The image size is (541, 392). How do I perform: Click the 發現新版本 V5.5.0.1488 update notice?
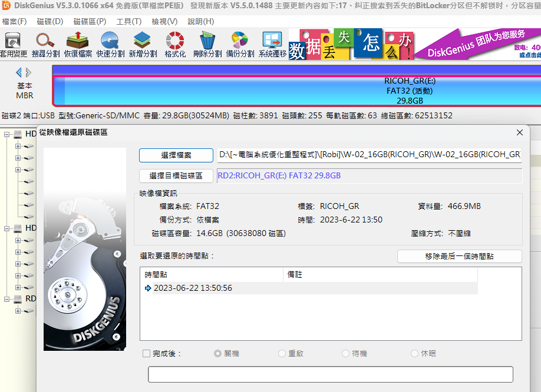231,5
